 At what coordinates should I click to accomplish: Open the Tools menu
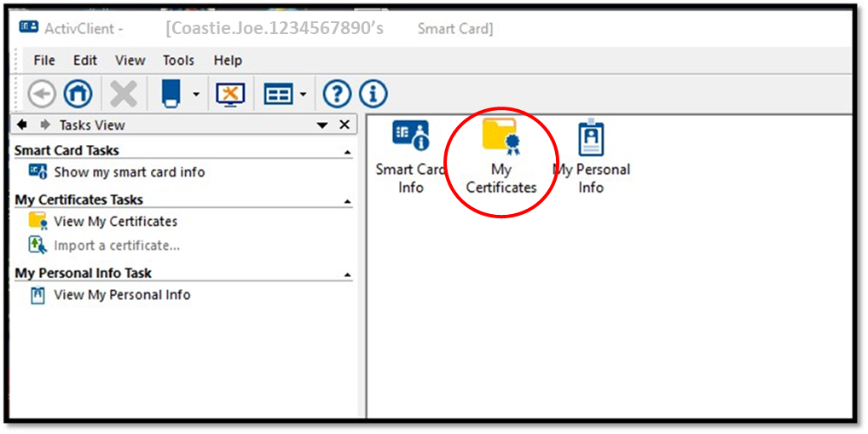click(178, 61)
